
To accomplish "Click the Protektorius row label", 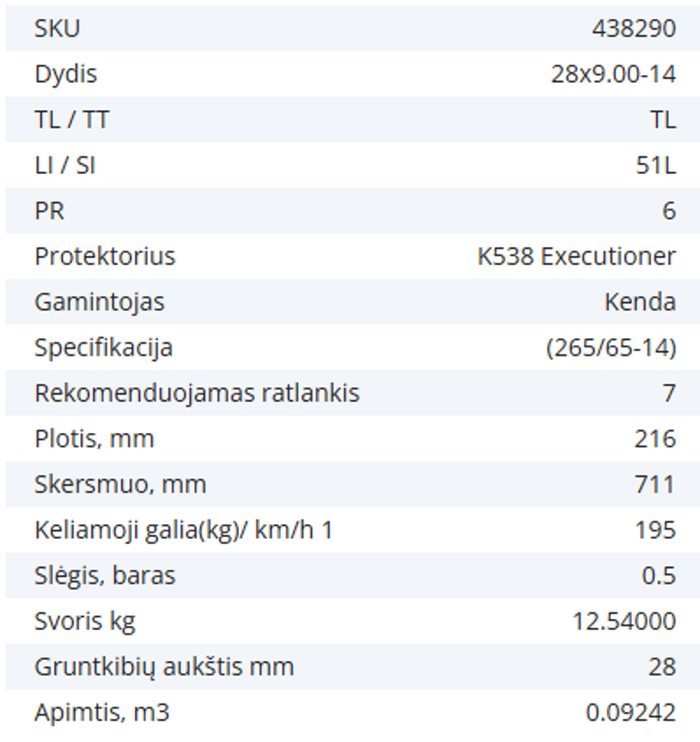I will [105, 256].
